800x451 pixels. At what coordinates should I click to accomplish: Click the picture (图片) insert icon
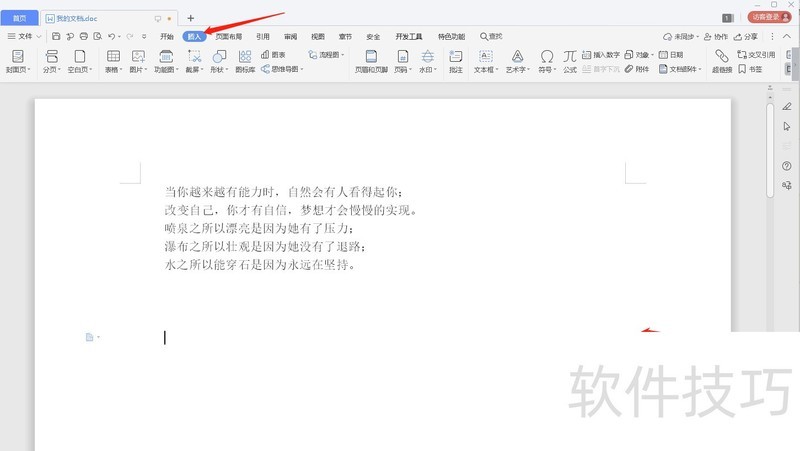coord(138,56)
